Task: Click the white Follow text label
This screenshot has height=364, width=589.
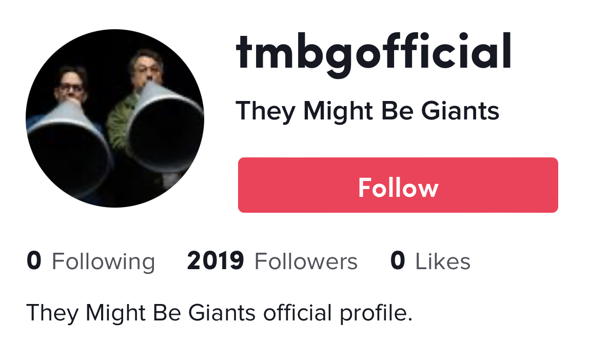Action: click(x=398, y=188)
